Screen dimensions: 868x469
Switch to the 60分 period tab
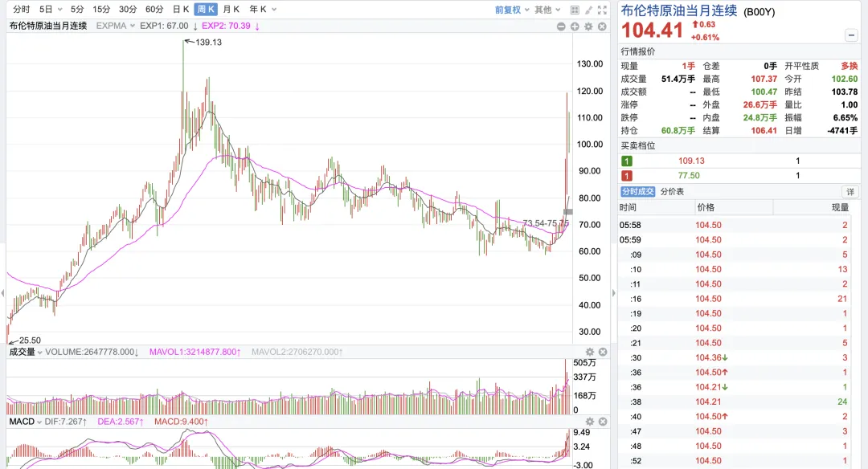(154, 10)
